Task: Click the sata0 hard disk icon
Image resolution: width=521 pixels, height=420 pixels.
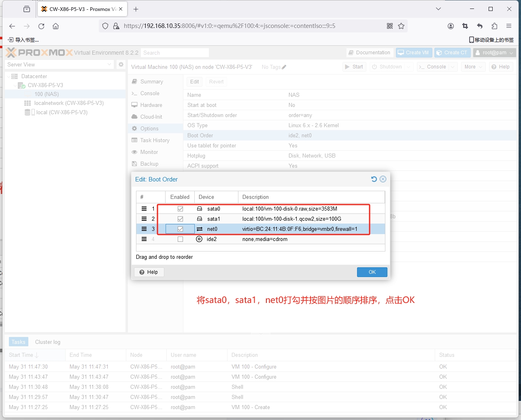Action: tap(200, 209)
